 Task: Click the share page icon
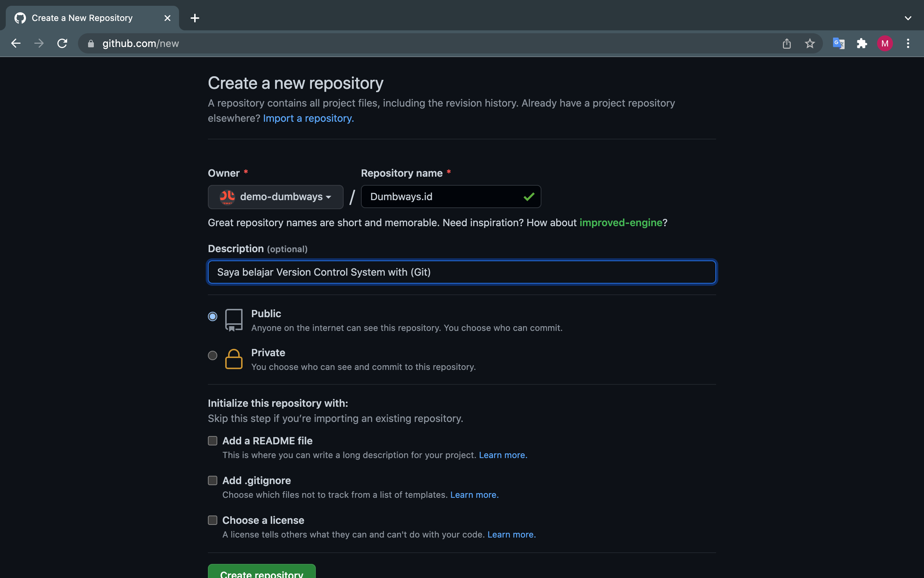(786, 44)
